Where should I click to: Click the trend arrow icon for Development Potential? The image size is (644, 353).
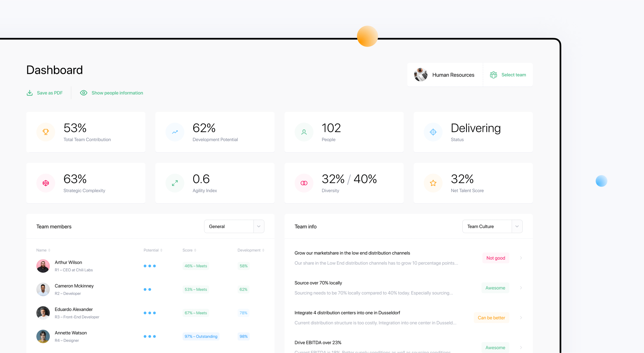coord(175,132)
